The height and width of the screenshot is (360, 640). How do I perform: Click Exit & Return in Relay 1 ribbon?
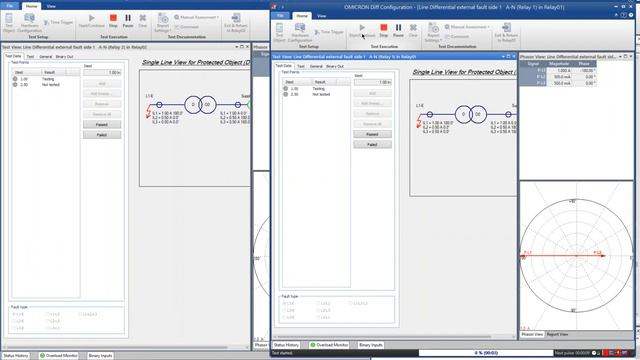coord(506,33)
